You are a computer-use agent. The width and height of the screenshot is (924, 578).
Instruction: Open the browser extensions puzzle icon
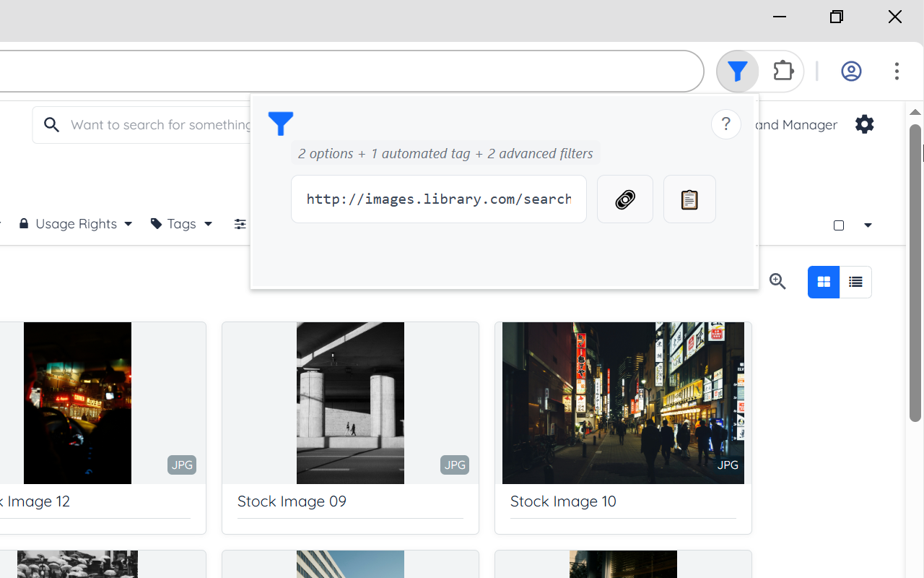(x=783, y=72)
